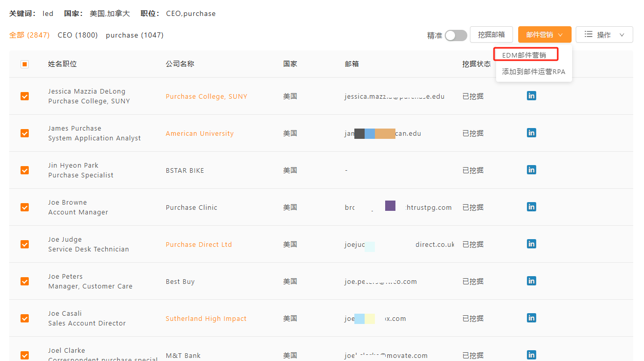Uncheck James Purchase row checkbox

click(25, 133)
